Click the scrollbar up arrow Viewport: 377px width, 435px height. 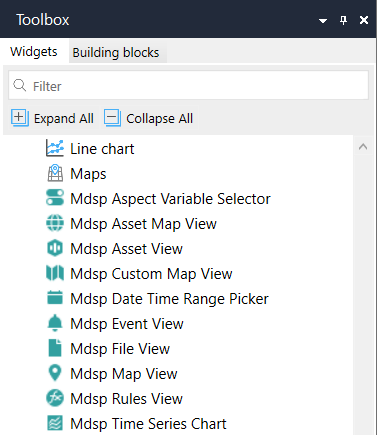click(x=363, y=147)
